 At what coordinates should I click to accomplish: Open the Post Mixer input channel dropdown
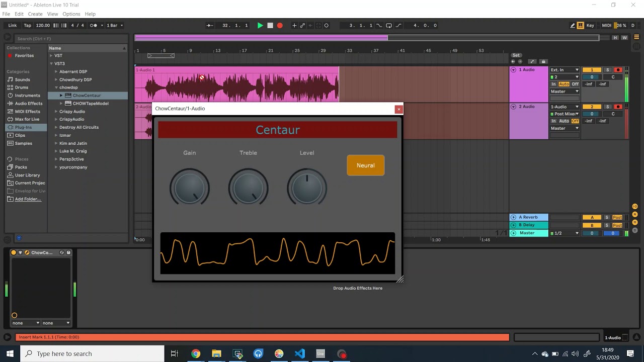point(565,114)
